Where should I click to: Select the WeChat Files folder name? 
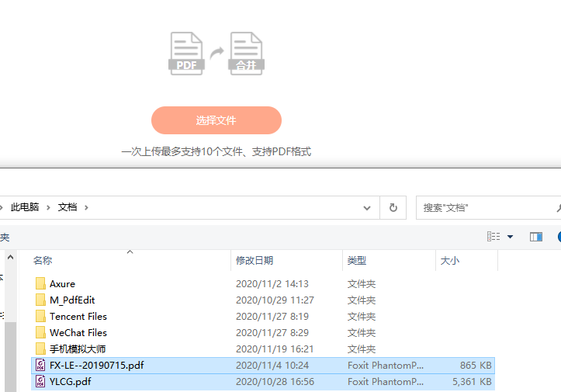[x=78, y=332]
